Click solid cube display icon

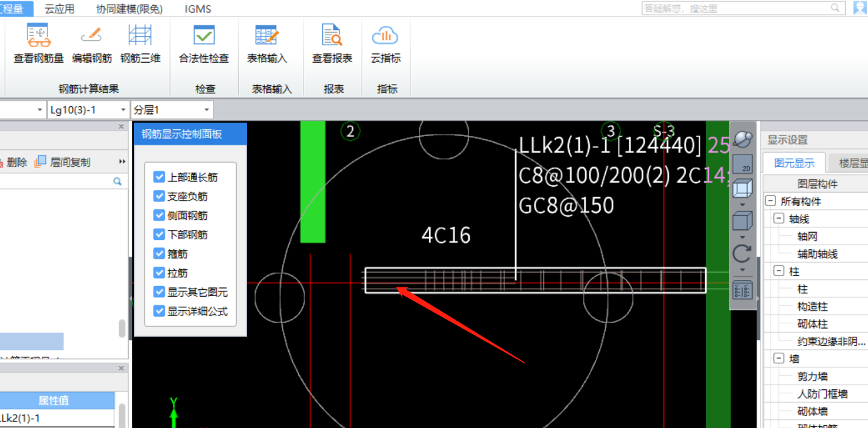(x=742, y=221)
